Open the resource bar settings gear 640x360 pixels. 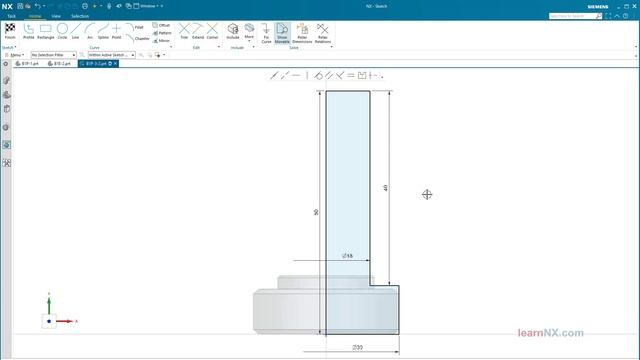point(6,64)
